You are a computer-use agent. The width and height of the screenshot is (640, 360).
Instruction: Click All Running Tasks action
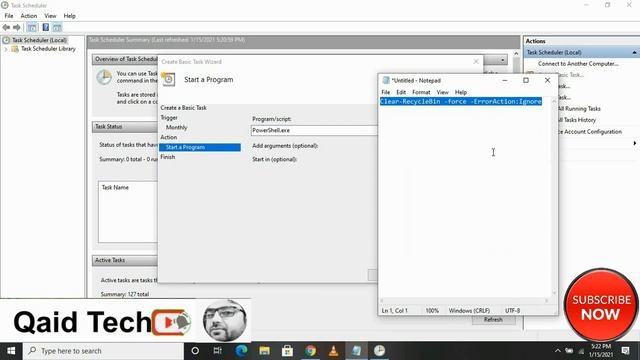579,109
